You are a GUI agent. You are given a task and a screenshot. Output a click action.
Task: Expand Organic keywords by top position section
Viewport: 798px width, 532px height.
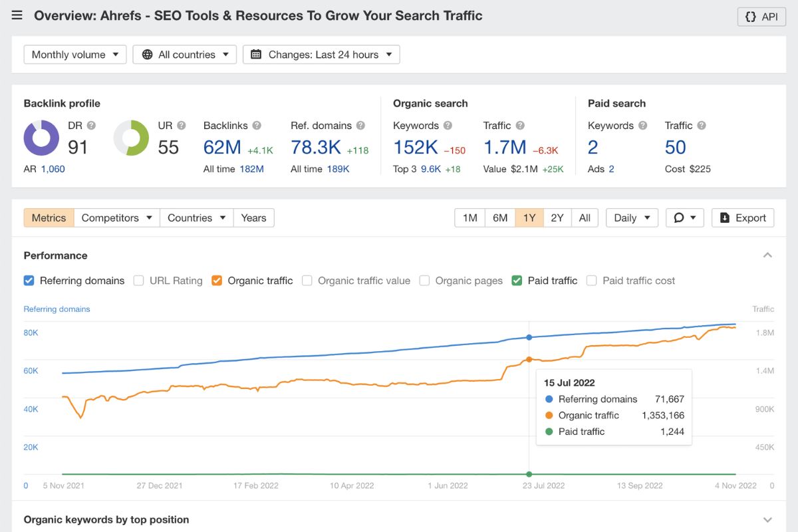(x=767, y=520)
